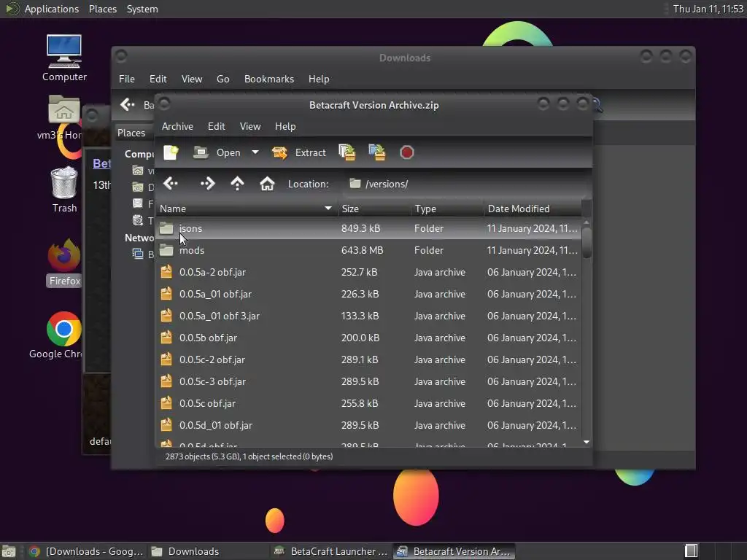Select the file 0.0.5c obf.jar
747x560 pixels.
point(368,404)
